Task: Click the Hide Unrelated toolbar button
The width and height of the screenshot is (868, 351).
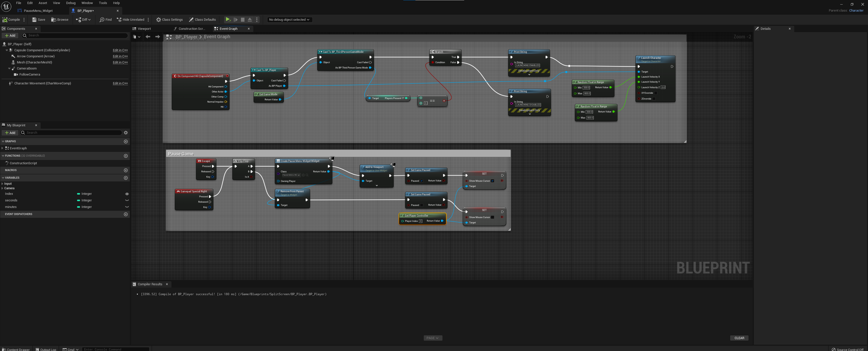Action: pos(130,19)
